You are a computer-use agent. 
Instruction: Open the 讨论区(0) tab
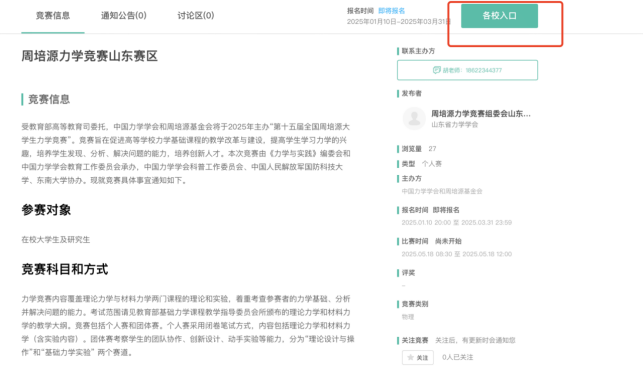196,16
